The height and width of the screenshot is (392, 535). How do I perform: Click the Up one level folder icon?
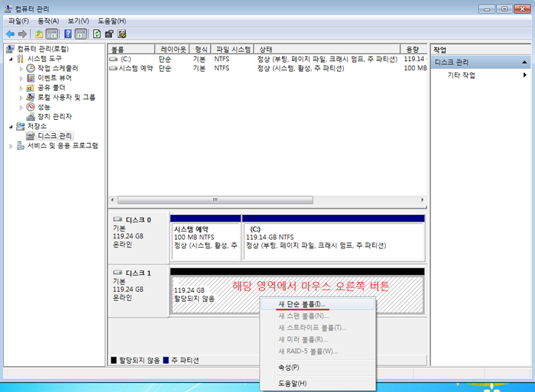pyautogui.click(x=39, y=34)
